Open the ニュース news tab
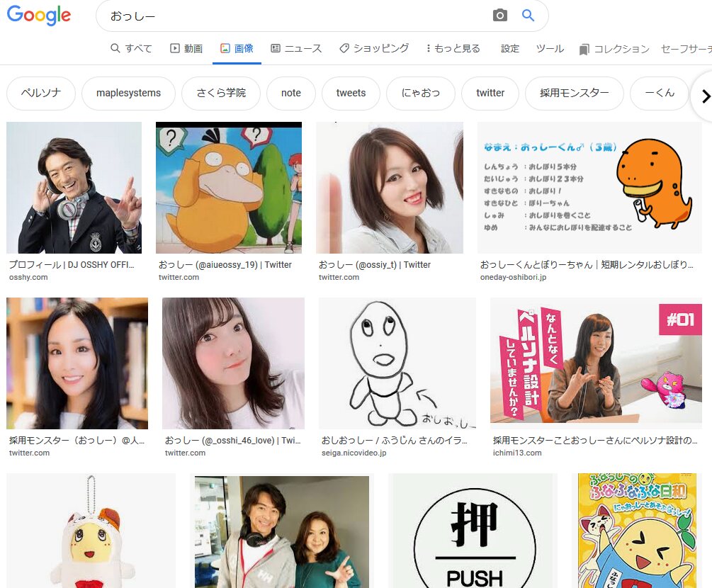The image size is (712, 588). point(296,48)
